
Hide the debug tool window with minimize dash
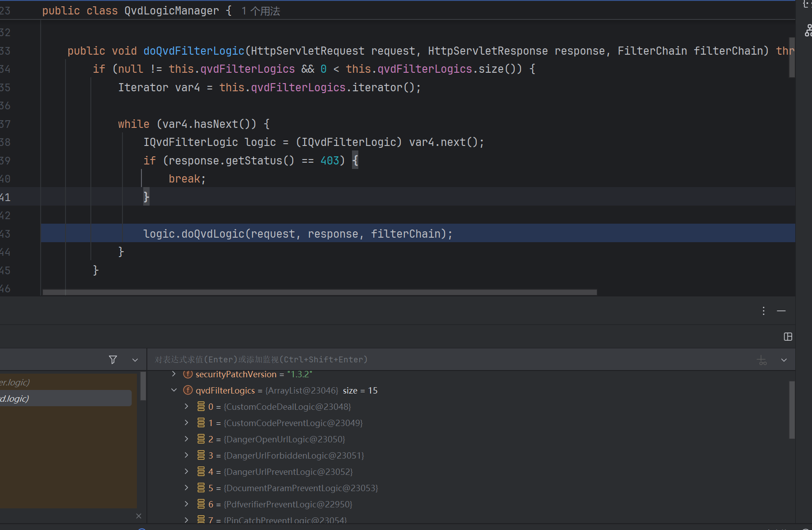click(x=781, y=311)
